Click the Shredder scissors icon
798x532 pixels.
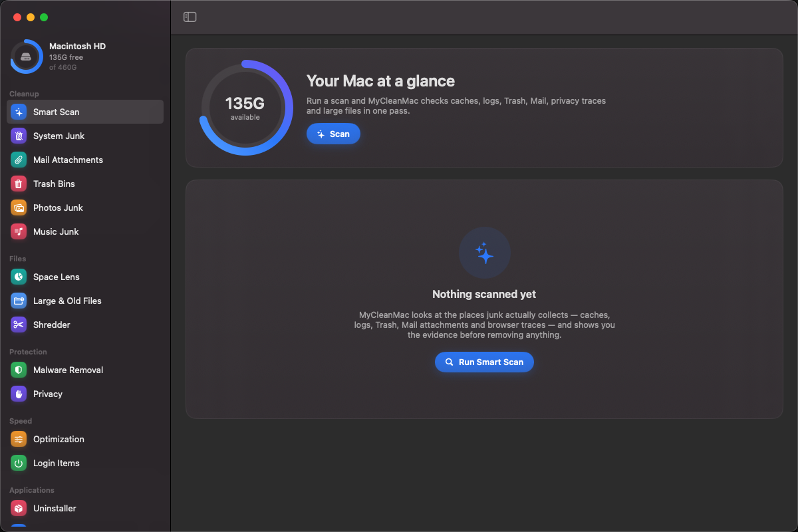click(19, 325)
